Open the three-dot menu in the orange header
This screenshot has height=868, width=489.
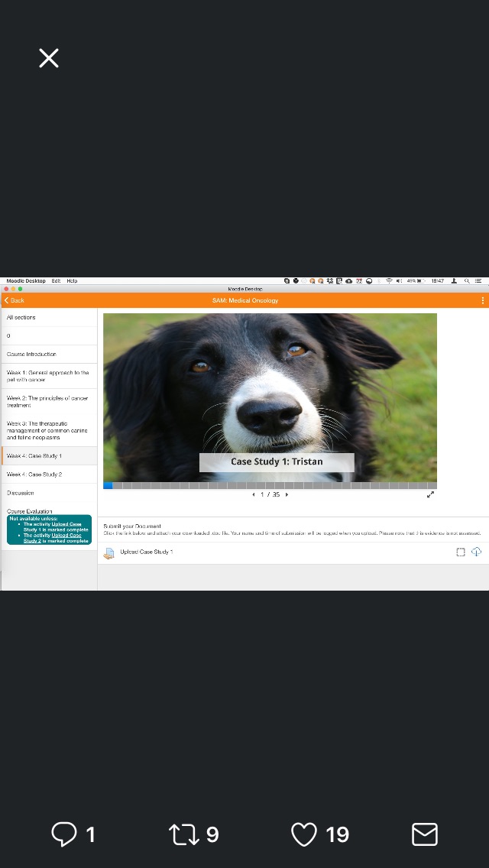point(482,300)
